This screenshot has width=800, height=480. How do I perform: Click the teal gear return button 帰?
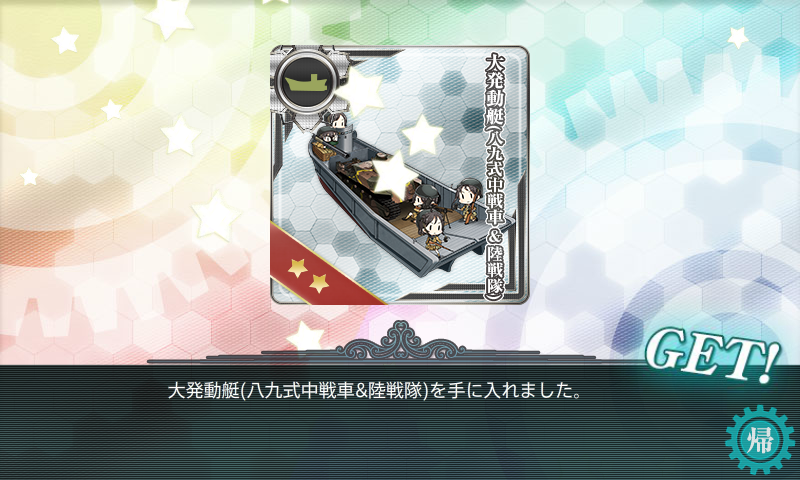coord(760,440)
